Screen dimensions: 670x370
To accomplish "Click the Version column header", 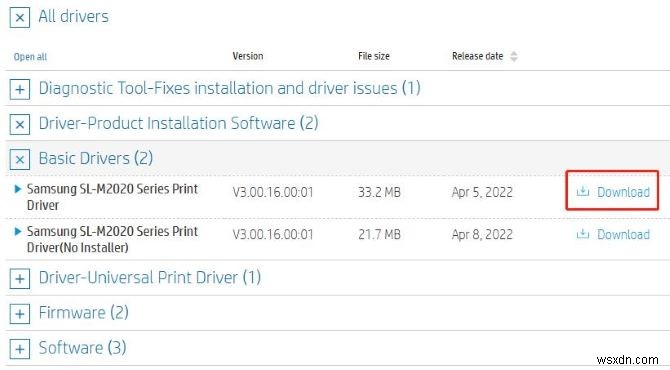I will pos(248,56).
